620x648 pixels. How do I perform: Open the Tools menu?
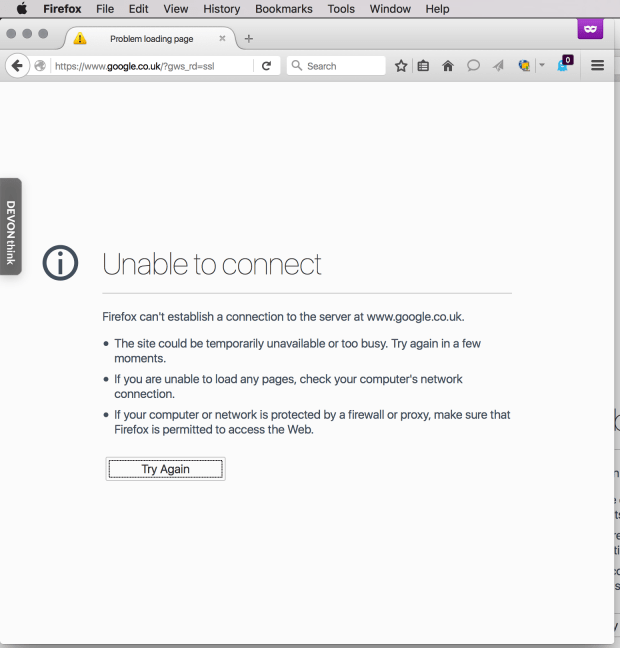click(341, 9)
